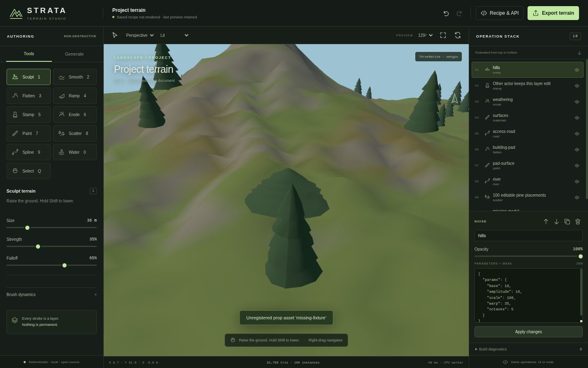The image size is (588, 368).
Task: Open Recipe & API
Action: pyautogui.click(x=499, y=13)
